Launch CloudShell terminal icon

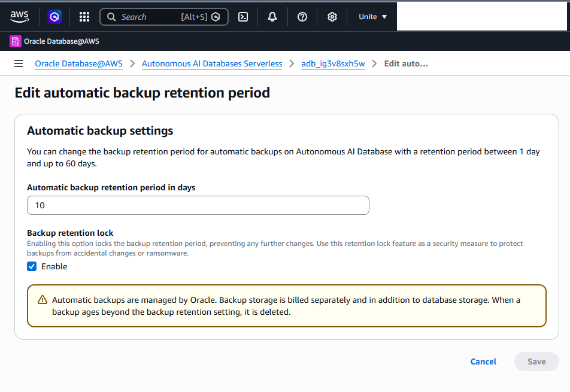(x=243, y=17)
